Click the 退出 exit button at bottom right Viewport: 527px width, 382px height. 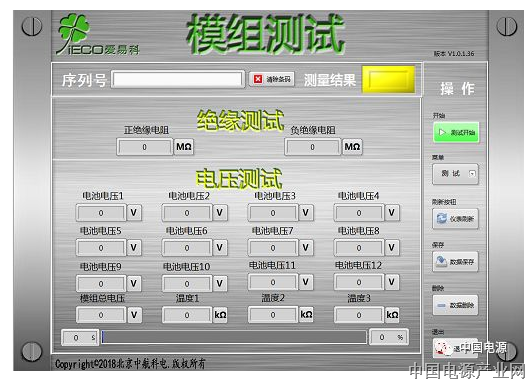pyautogui.click(x=455, y=348)
